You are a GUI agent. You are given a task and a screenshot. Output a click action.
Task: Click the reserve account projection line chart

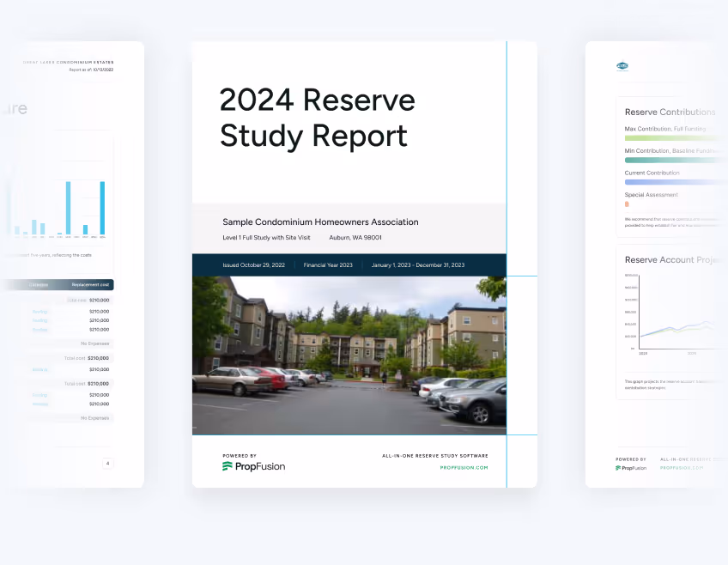coord(676,314)
